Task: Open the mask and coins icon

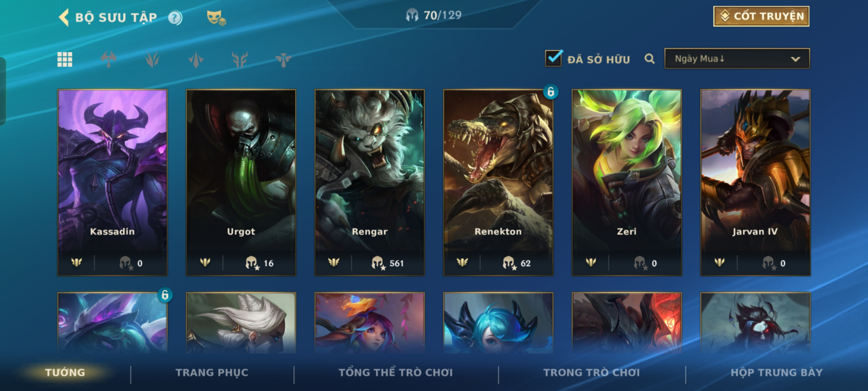Action: (216, 18)
